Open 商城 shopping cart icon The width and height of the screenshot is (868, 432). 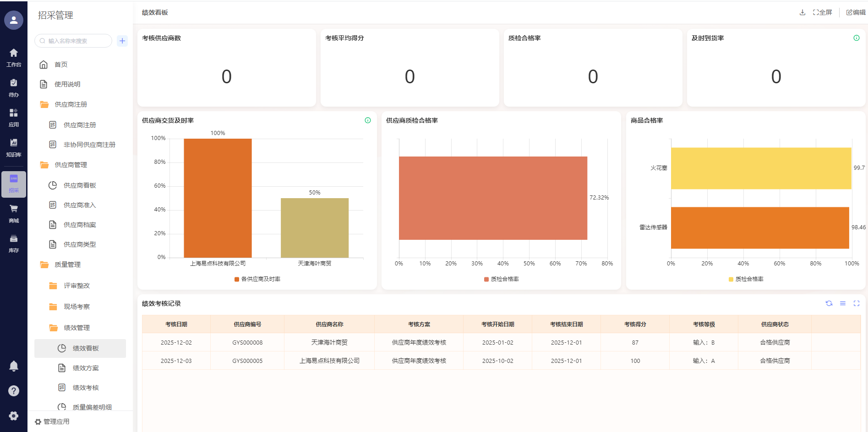point(14,213)
